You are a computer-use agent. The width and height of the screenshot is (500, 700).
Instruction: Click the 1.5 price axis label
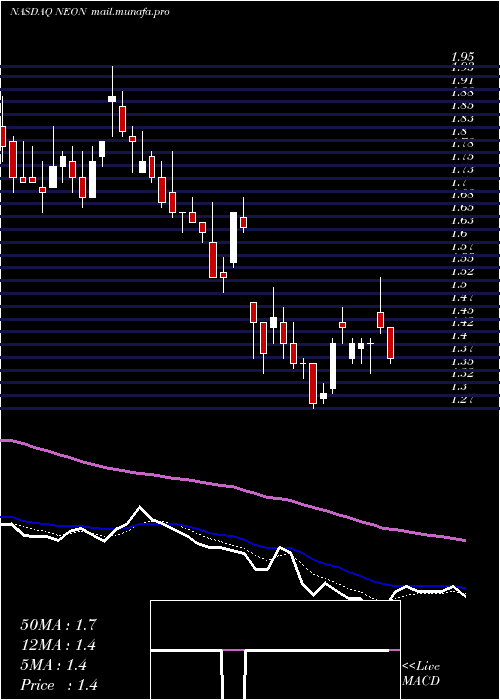[459, 284]
